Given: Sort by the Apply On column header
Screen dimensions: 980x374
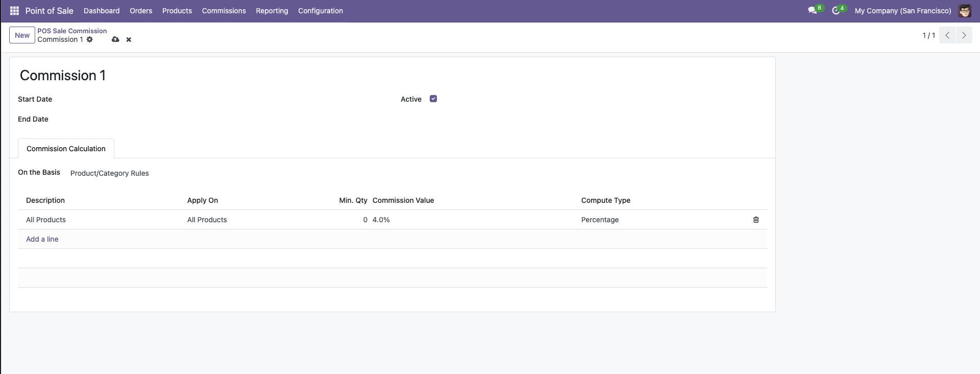Looking at the screenshot, I should point(203,200).
